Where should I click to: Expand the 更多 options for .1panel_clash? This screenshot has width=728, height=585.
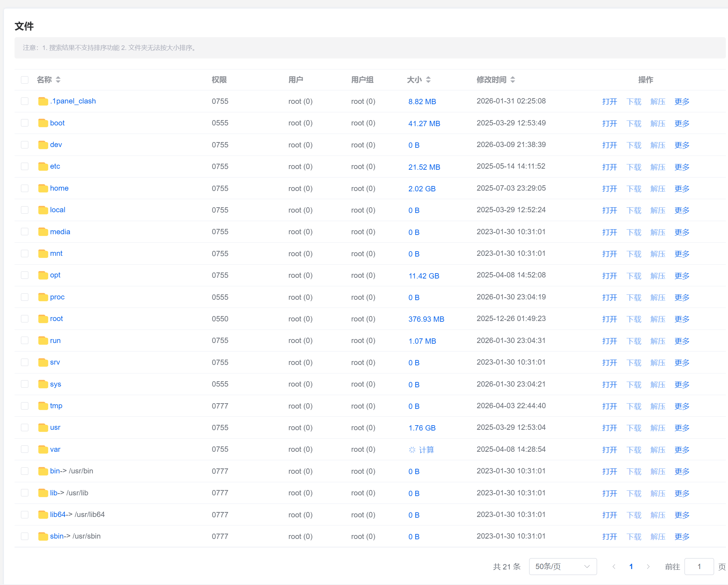[x=682, y=101]
